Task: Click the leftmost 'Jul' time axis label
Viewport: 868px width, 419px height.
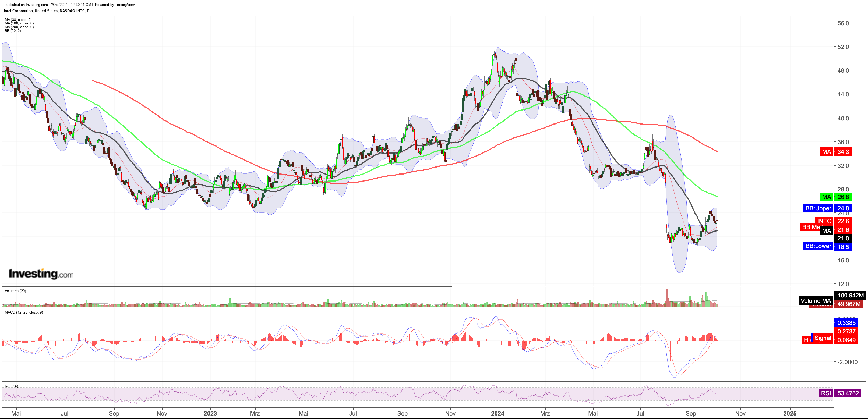Action: tap(64, 413)
